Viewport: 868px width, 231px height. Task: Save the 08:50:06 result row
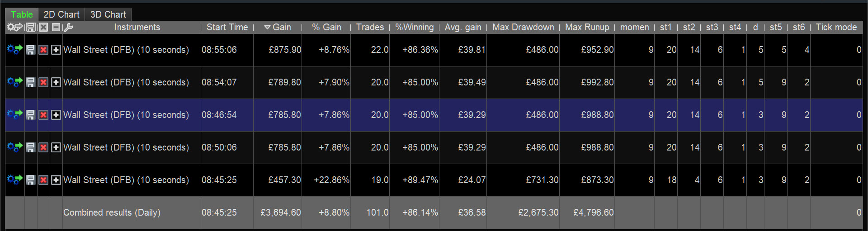point(30,147)
